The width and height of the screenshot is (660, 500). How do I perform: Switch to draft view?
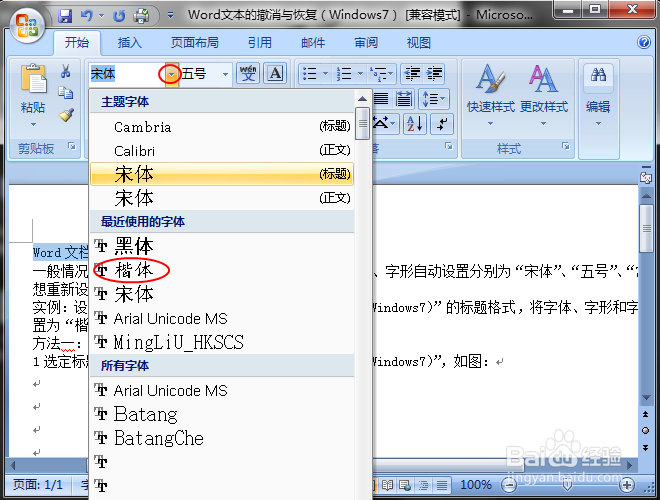[x=442, y=485]
